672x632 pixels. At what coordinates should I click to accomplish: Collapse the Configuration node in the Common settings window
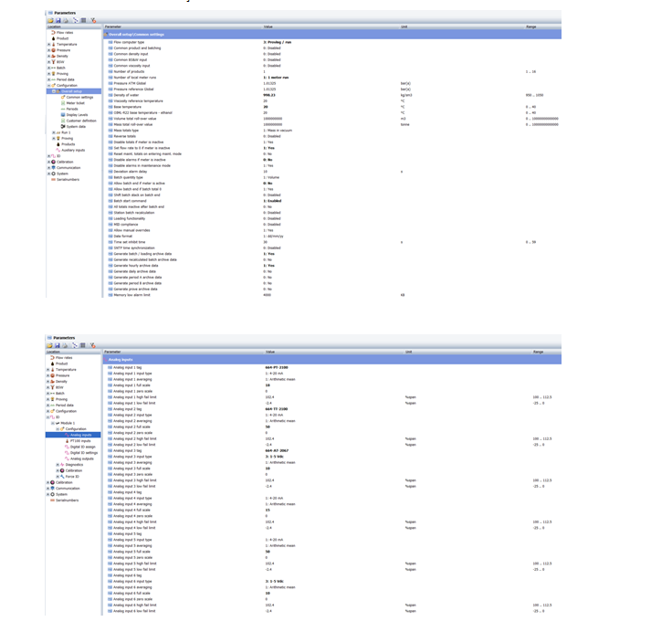click(48, 85)
